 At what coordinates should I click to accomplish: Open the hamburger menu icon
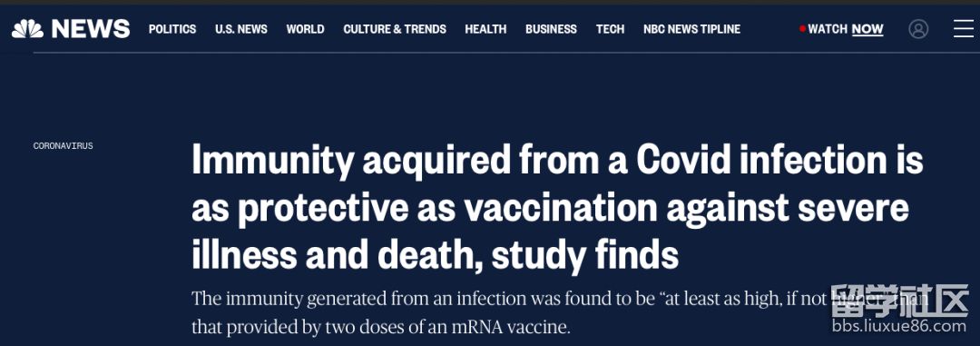(963, 29)
